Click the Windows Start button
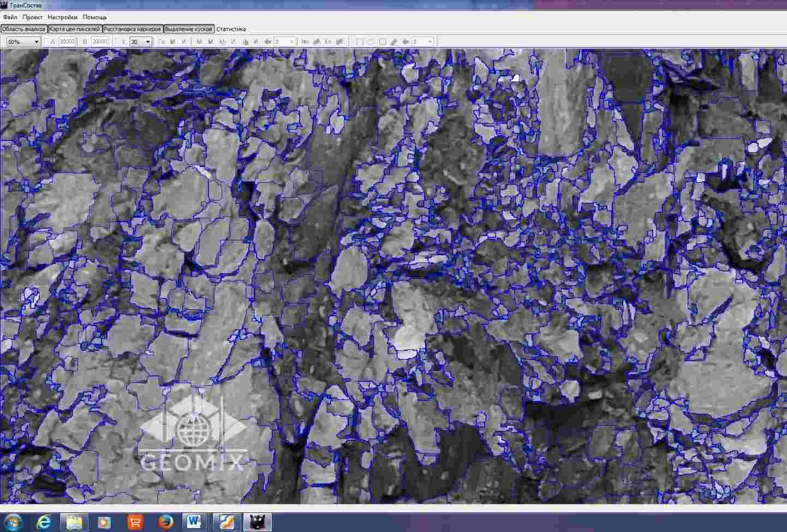787x532 pixels. point(13,522)
